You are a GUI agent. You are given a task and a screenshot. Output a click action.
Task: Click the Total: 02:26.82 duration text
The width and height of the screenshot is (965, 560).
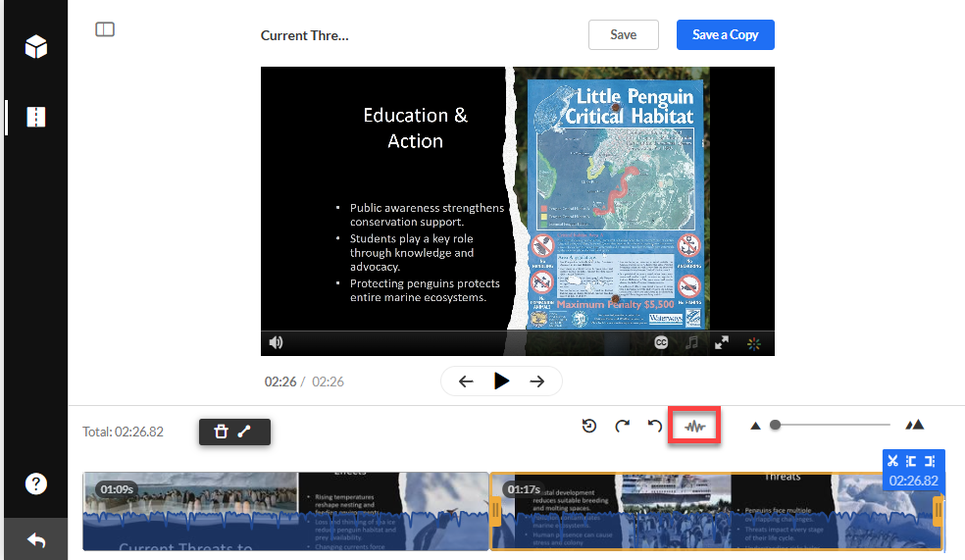124,432
